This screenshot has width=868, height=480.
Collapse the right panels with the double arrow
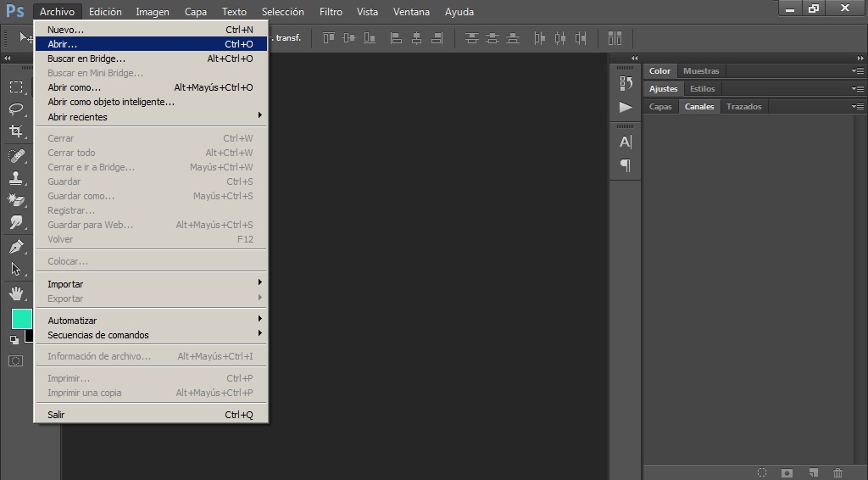pyautogui.click(x=860, y=59)
